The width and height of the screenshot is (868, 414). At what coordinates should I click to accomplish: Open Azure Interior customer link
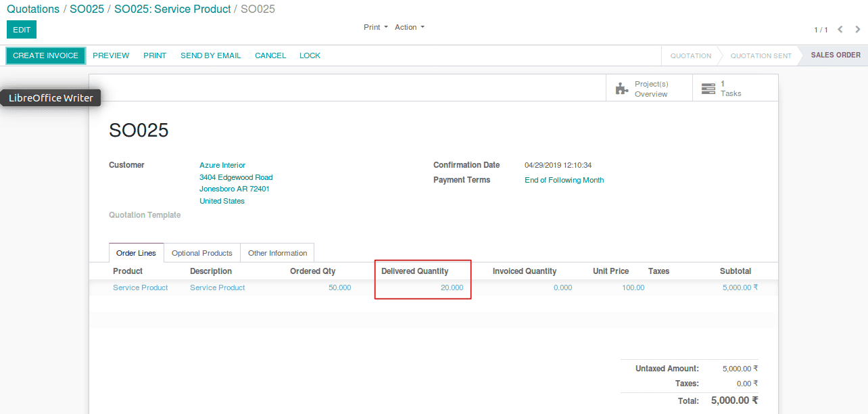point(222,165)
